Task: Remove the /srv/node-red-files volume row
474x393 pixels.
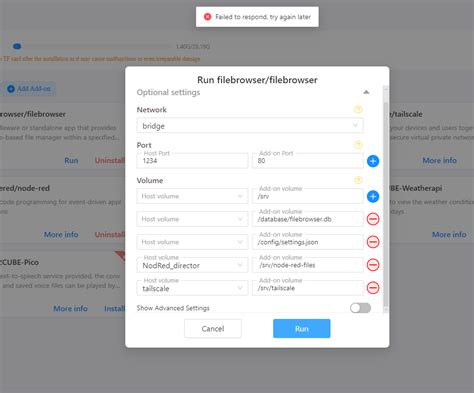Action: 373,265
